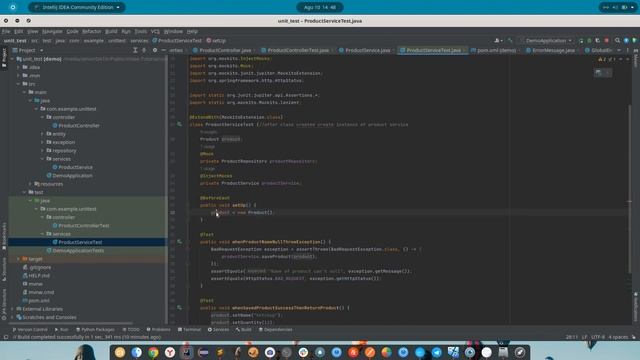
Task: Open Terminal tool window
Action: pyautogui.click(x=189, y=329)
